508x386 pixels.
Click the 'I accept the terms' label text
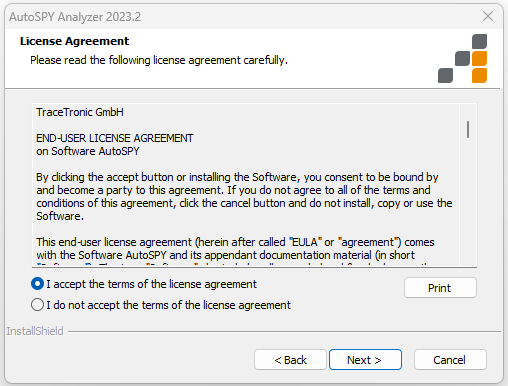[152, 284]
